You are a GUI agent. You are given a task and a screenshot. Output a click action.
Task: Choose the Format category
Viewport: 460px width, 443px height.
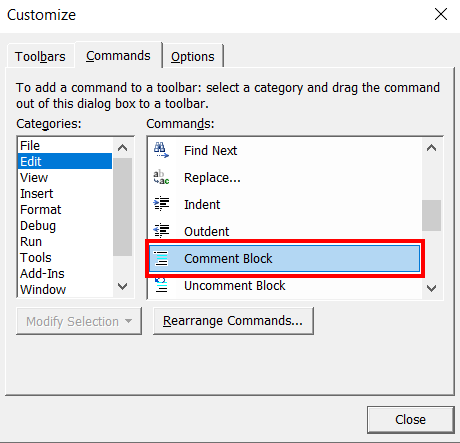pyautogui.click(x=65, y=209)
